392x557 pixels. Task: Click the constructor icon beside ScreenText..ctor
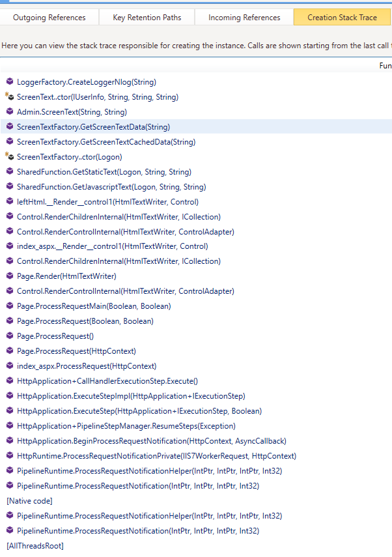point(10,96)
